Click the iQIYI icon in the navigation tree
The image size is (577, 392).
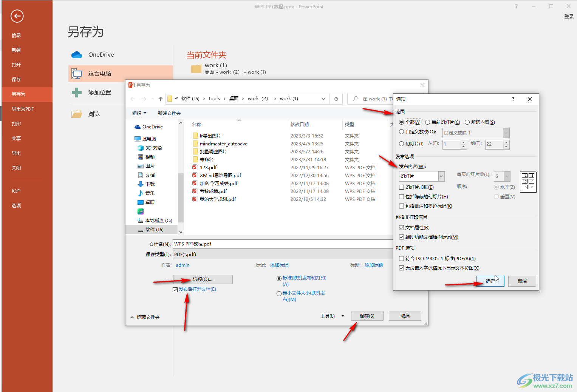tap(141, 211)
